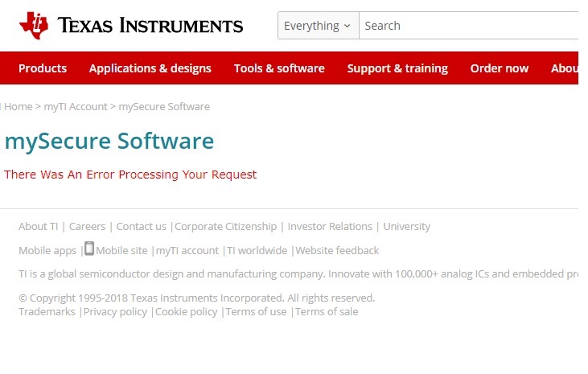588x374 pixels.
Task: Open Website feedback footer link
Action: (338, 251)
